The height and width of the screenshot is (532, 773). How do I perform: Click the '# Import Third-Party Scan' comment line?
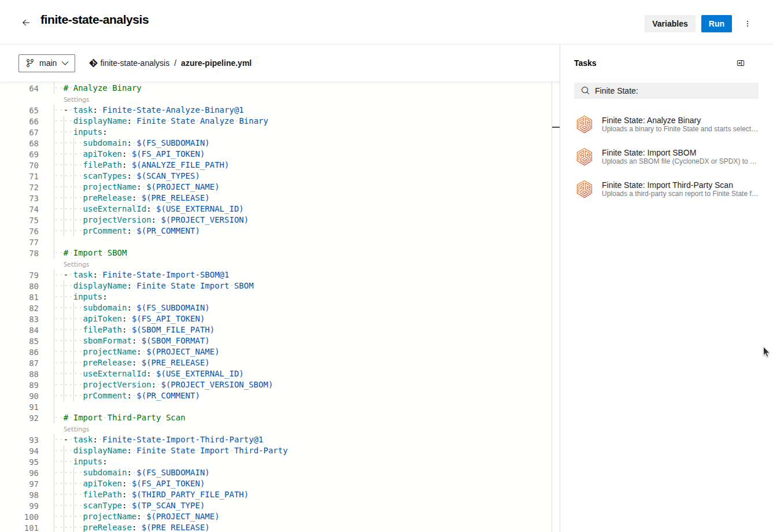[124, 418]
